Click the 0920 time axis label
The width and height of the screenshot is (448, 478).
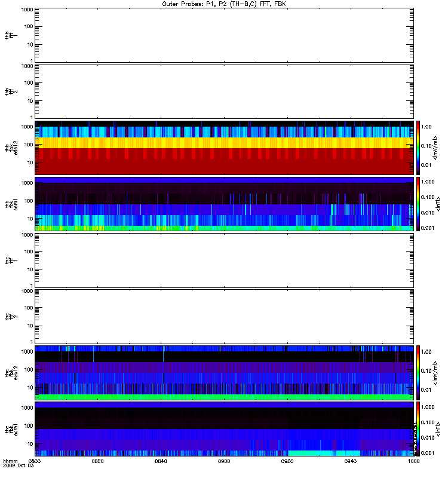pos(287,461)
